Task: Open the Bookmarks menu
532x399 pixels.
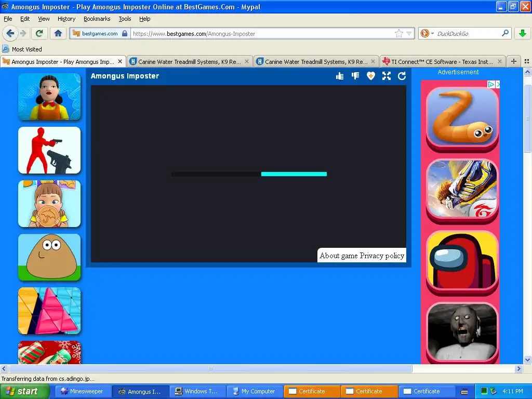Action: click(x=97, y=19)
